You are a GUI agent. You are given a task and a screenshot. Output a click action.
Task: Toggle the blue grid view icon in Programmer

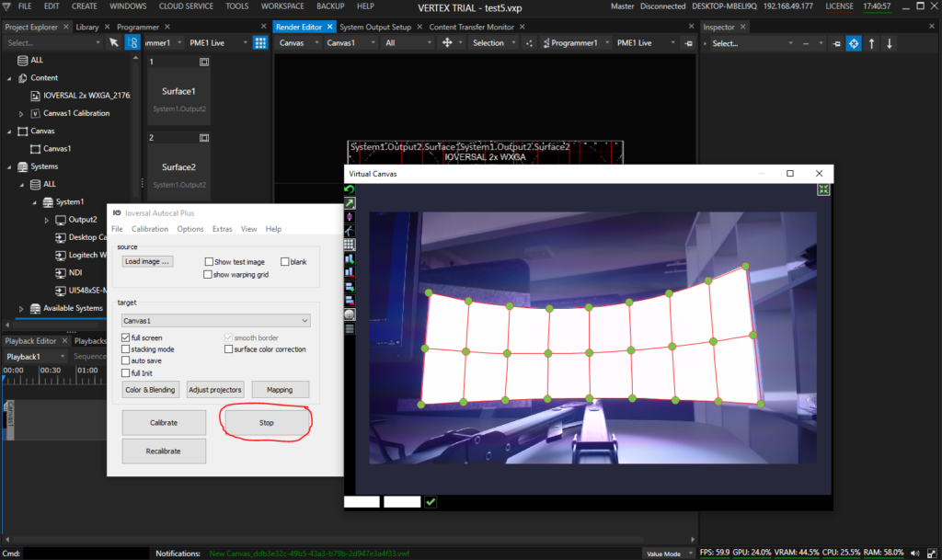click(260, 43)
